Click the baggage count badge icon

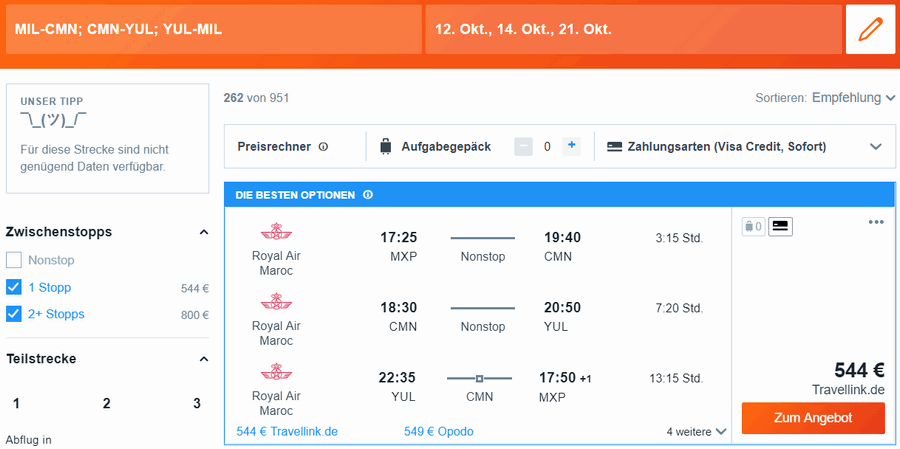pyautogui.click(x=754, y=227)
